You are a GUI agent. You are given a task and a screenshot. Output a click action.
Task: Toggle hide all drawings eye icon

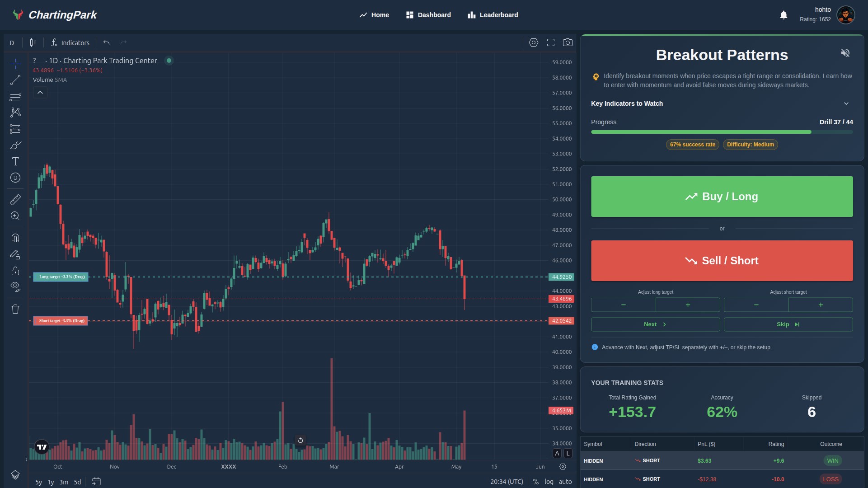pyautogui.click(x=15, y=287)
